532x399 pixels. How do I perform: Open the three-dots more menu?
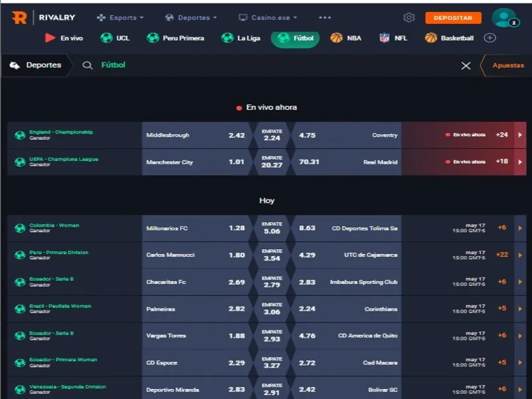point(325,18)
